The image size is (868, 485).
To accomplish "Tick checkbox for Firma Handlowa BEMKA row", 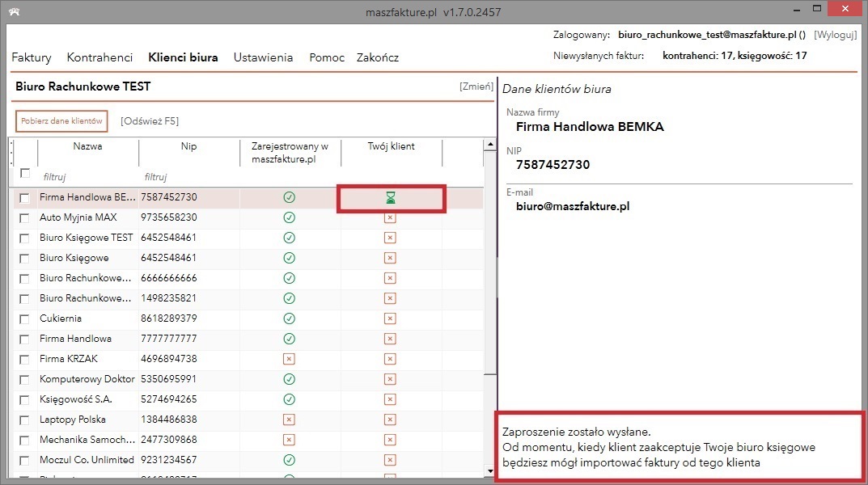I will (x=24, y=198).
